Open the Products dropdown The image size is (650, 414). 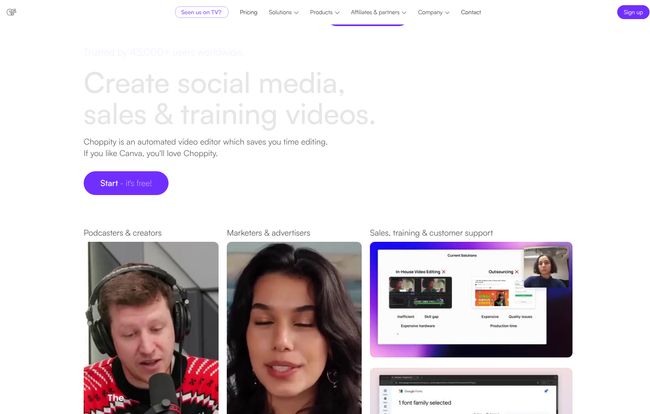pyautogui.click(x=324, y=12)
